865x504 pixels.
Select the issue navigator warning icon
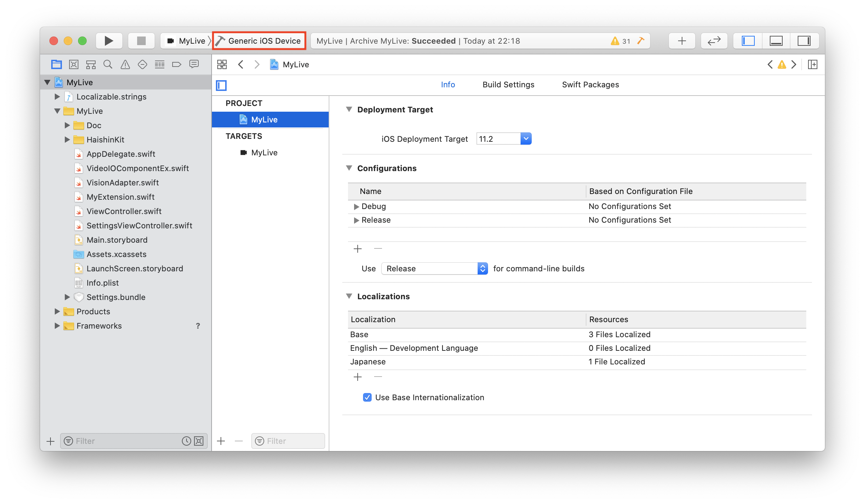[x=125, y=64]
